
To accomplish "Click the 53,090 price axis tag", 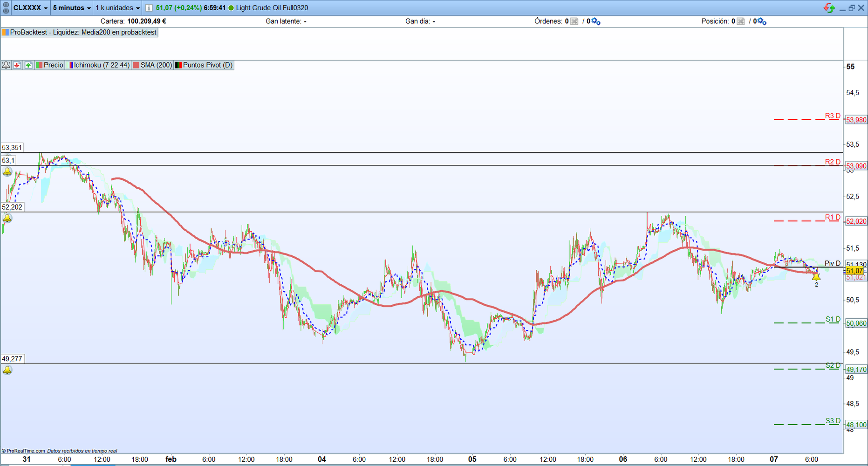I will click(856, 166).
